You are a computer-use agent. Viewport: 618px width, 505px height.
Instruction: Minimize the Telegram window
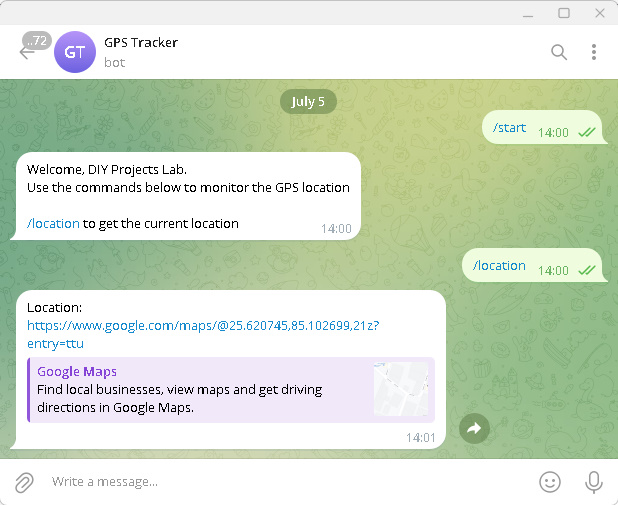(x=528, y=13)
